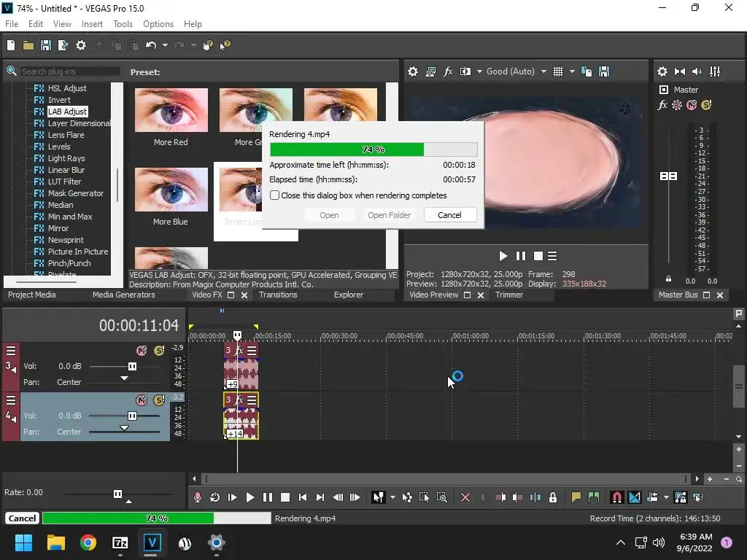This screenshot has width=747, height=560.
Task: Click the Preview on External Monitor icon
Action: click(430, 71)
